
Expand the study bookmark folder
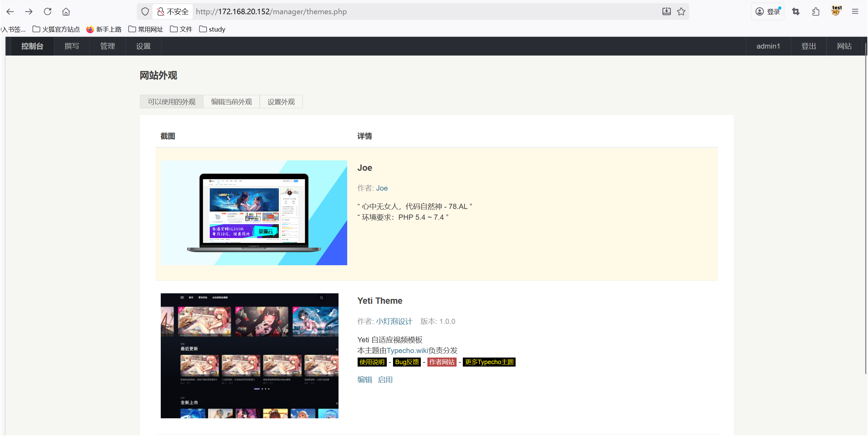[212, 29]
